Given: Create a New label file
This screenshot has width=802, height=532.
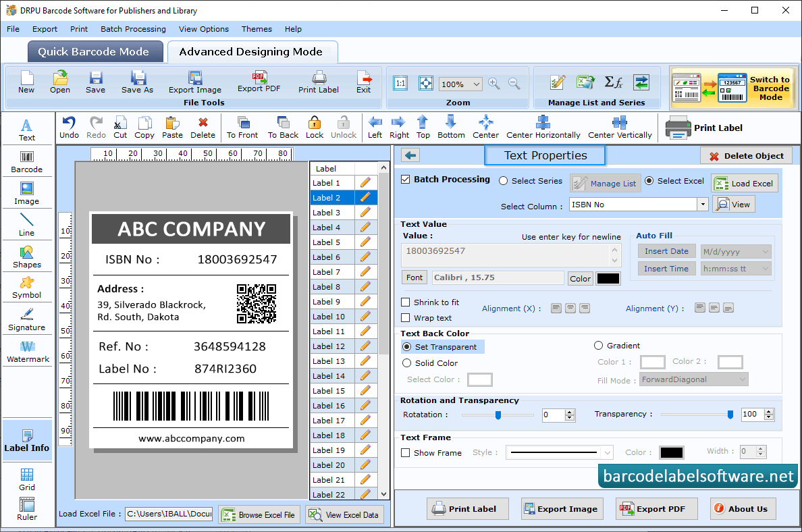Looking at the screenshot, I should tap(26, 82).
